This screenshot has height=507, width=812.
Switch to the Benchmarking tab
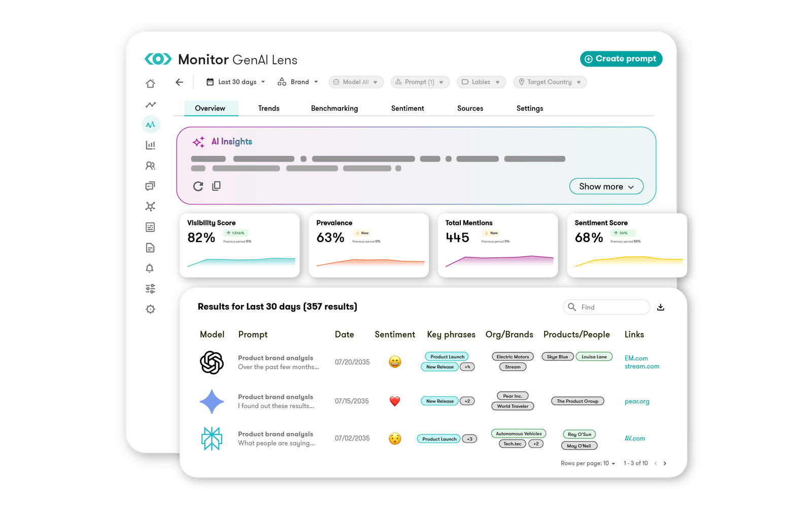point(334,108)
